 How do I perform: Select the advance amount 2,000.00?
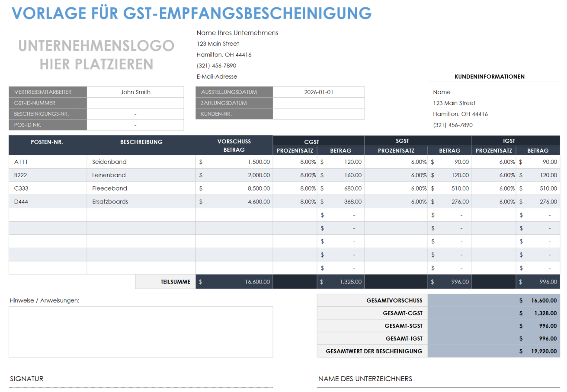click(x=259, y=175)
